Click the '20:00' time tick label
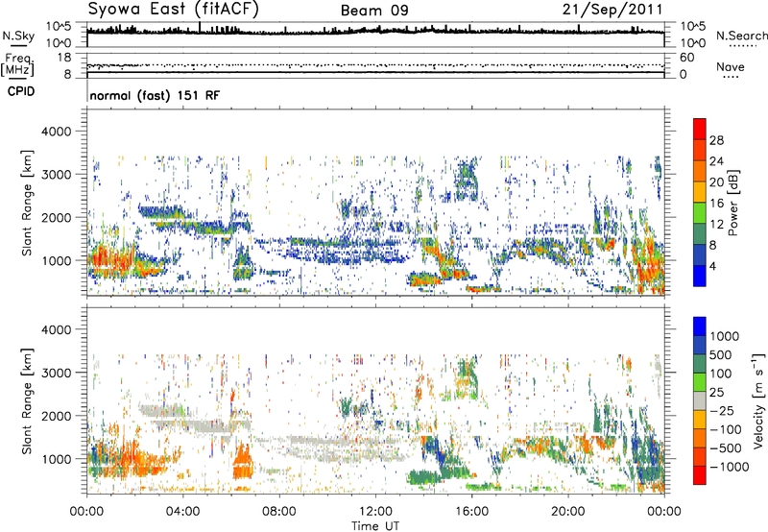Image resolution: width=768 pixels, height=532 pixels. [x=567, y=512]
